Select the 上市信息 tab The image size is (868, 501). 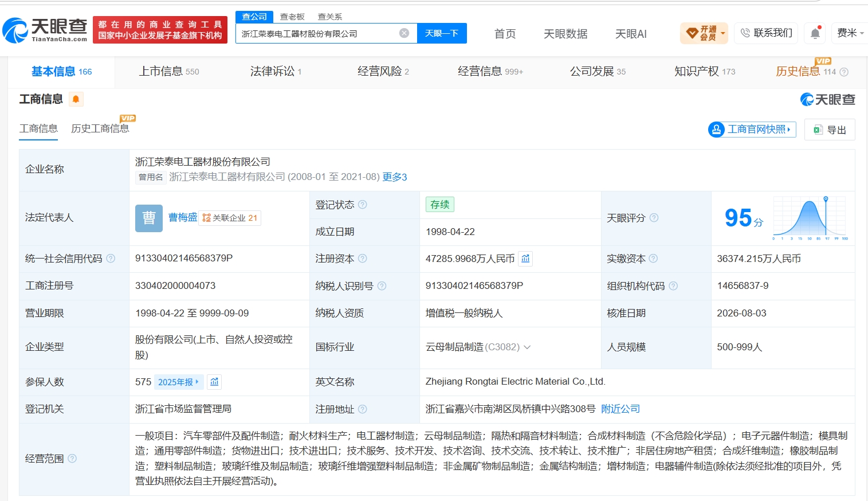[x=169, y=72]
